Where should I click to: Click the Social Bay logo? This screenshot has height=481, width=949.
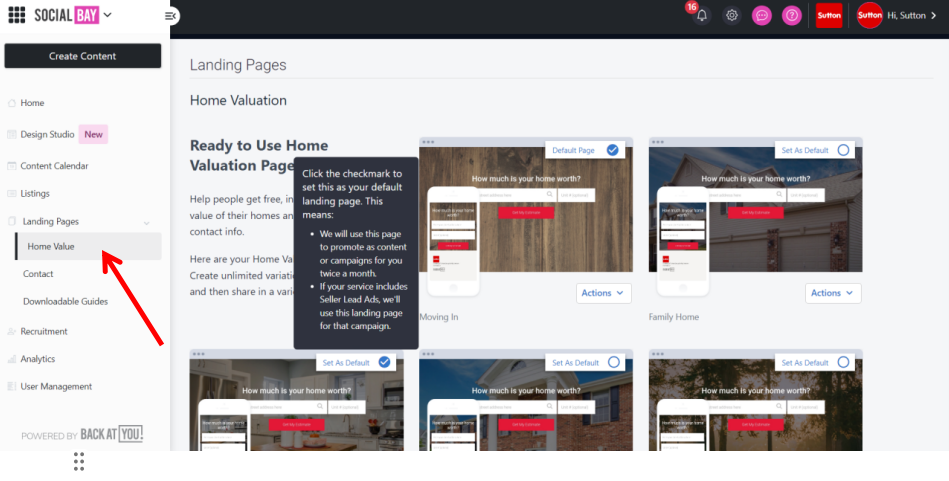click(x=67, y=15)
